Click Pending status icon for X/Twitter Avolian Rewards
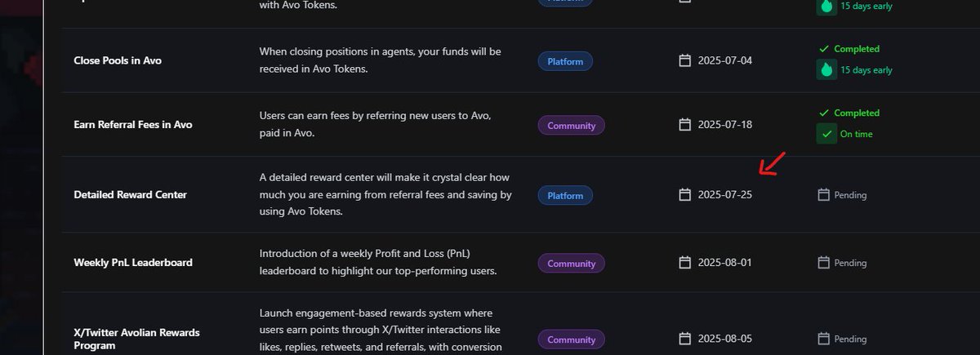The width and height of the screenshot is (980, 355). tap(824, 339)
